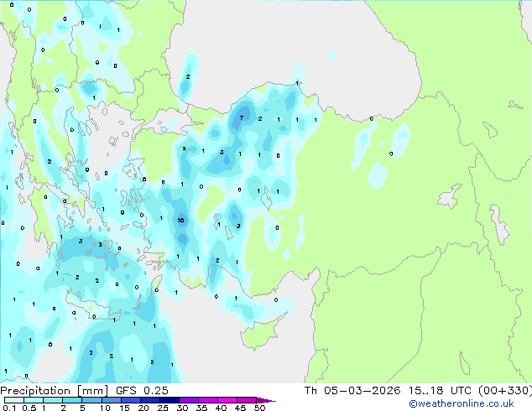Pick the 10–15 mm legend swatch
532x411 pixels.
pyautogui.click(x=112, y=400)
